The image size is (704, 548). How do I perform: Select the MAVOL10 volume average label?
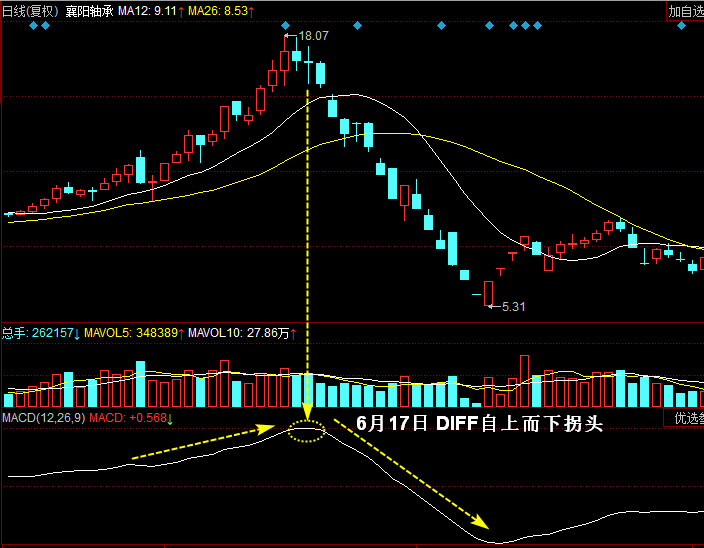coord(240,331)
